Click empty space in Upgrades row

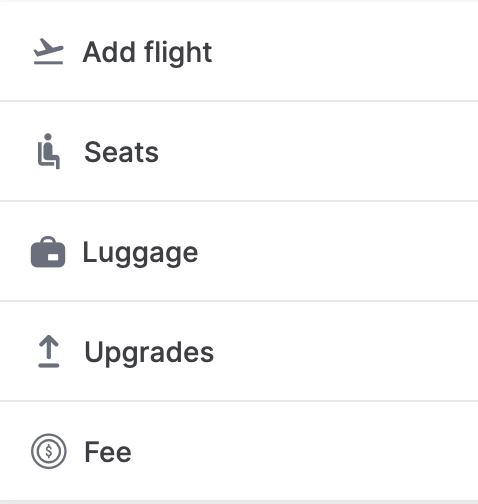(345, 351)
